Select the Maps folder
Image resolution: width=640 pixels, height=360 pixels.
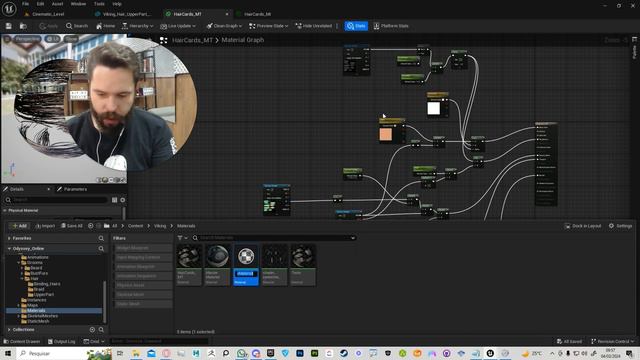point(32,305)
